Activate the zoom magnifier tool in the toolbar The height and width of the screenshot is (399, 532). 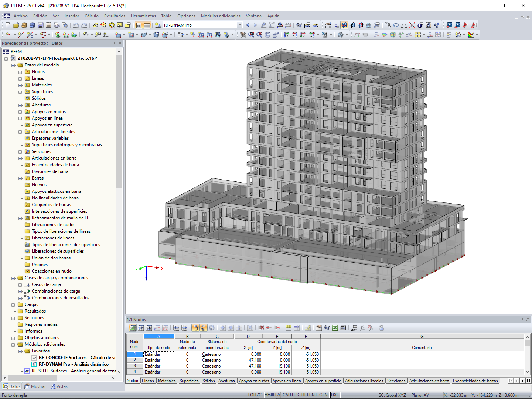(x=250, y=35)
